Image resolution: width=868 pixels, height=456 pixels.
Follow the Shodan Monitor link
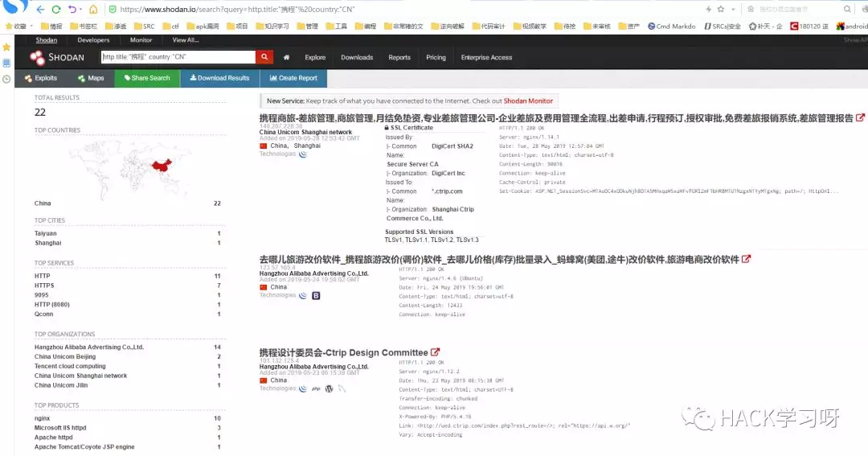(528, 101)
